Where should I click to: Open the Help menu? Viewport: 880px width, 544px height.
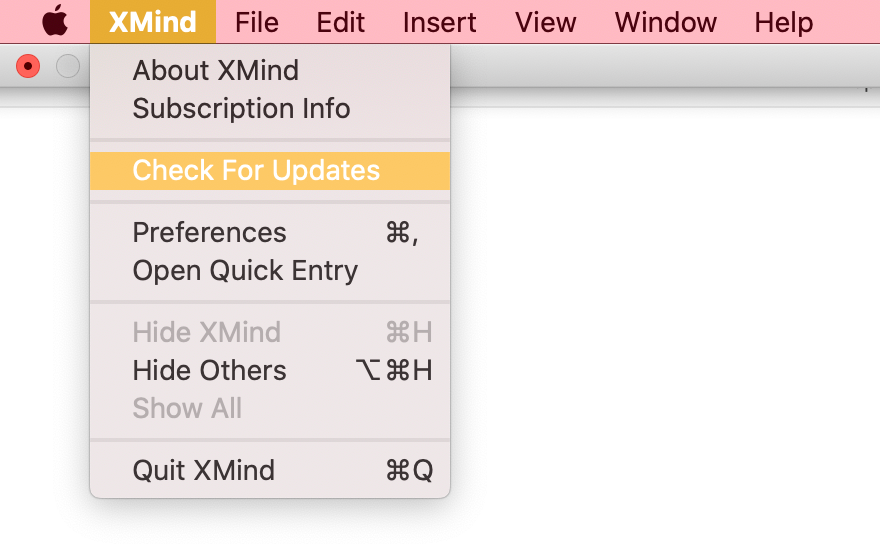(x=783, y=22)
